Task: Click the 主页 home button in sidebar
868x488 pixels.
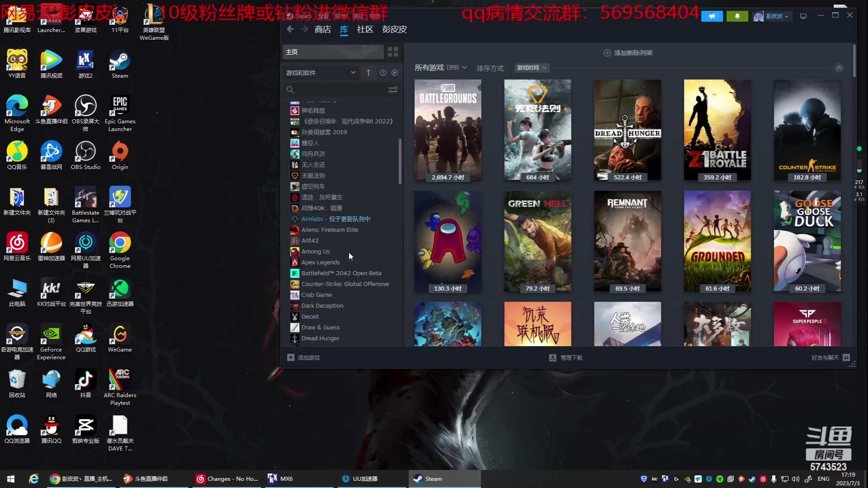Action: pyautogui.click(x=333, y=52)
